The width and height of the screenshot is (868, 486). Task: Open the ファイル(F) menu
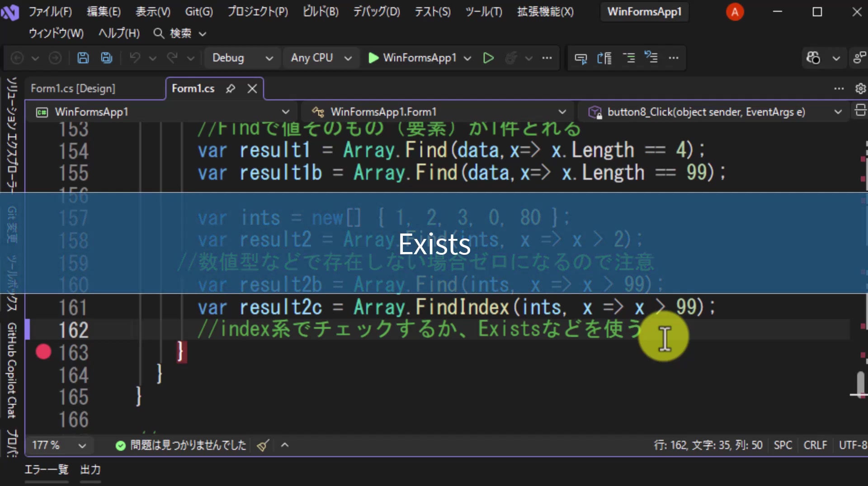click(x=50, y=12)
